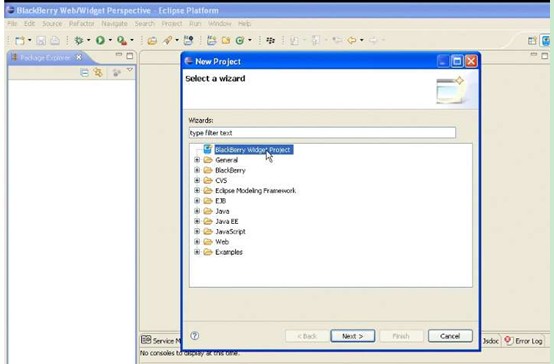Select BlackBerry Widget Project wizard

(x=253, y=150)
